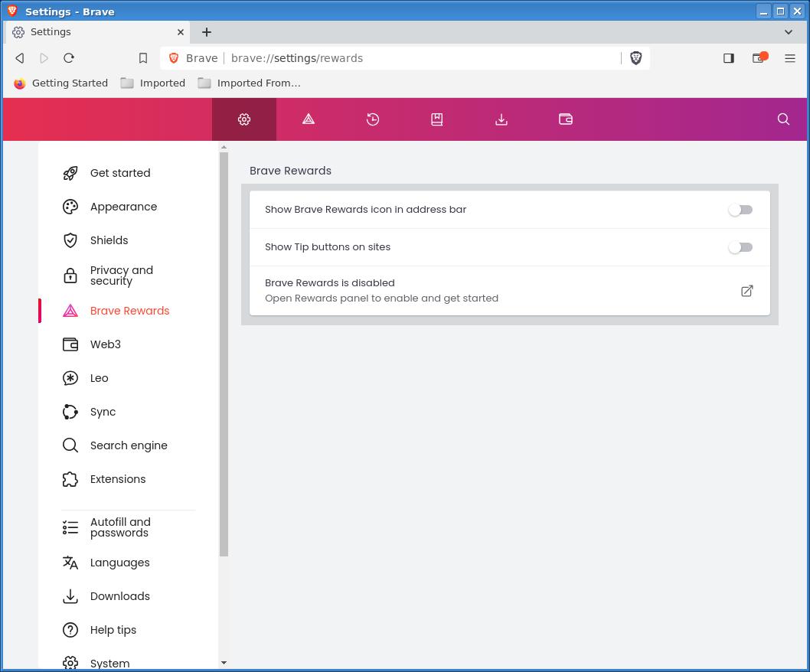Click Getting Started bookmark
The height and width of the screenshot is (672, 810).
(61, 83)
